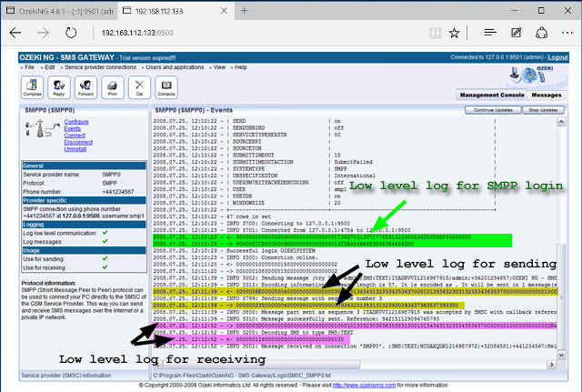Click the Disconnect link
The height and width of the screenshot is (392, 582).
pos(78,142)
